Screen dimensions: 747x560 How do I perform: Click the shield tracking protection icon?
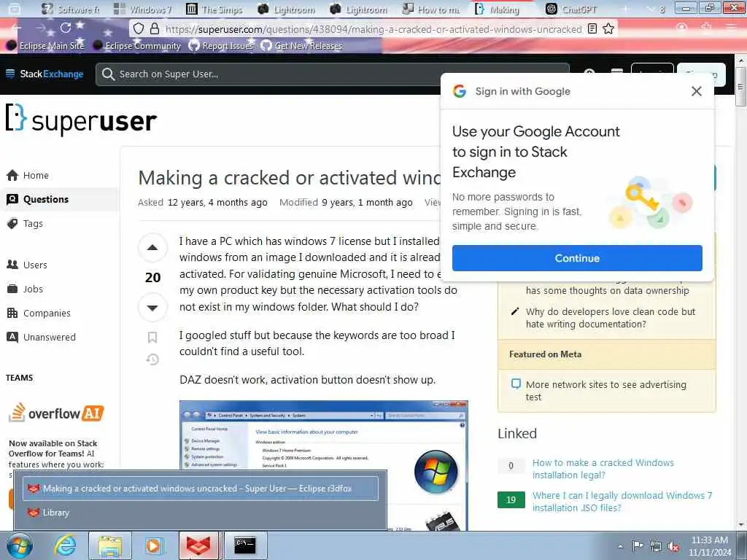138,28
